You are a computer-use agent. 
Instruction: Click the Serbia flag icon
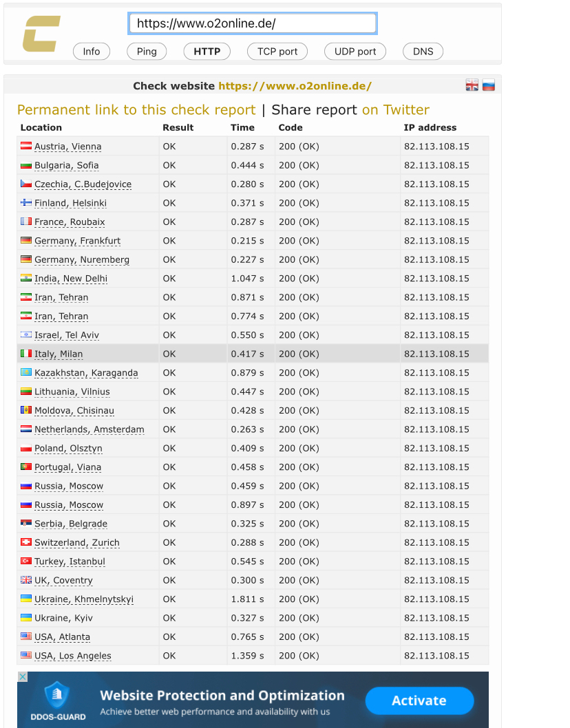click(x=26, y=523)
